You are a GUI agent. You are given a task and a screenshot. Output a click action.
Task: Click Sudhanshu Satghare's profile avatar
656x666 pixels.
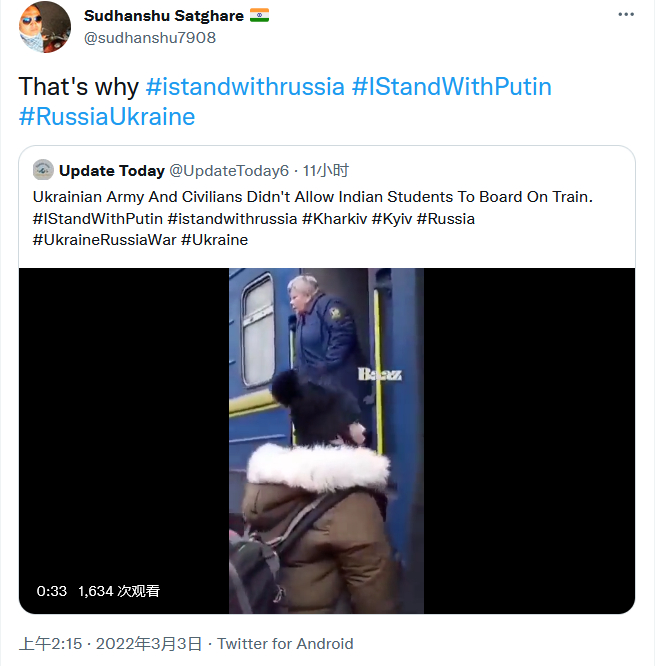pos(45,27)
